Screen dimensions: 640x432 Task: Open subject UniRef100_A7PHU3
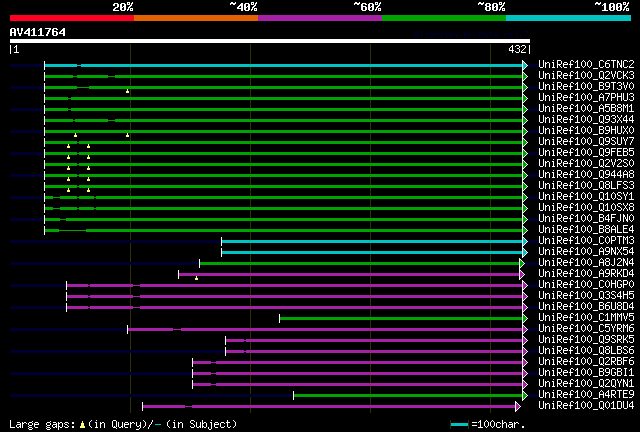(x=586, y=98)
